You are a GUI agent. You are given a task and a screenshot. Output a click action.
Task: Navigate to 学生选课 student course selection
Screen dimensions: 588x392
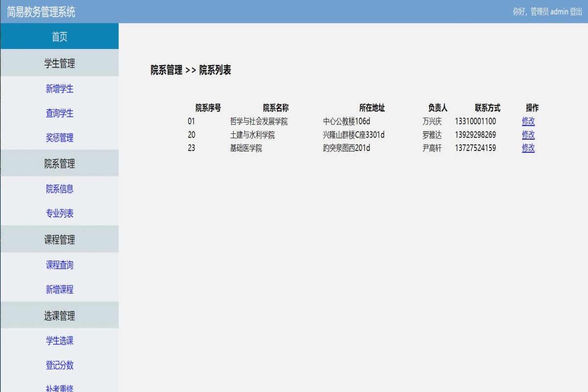coord(60,341)
